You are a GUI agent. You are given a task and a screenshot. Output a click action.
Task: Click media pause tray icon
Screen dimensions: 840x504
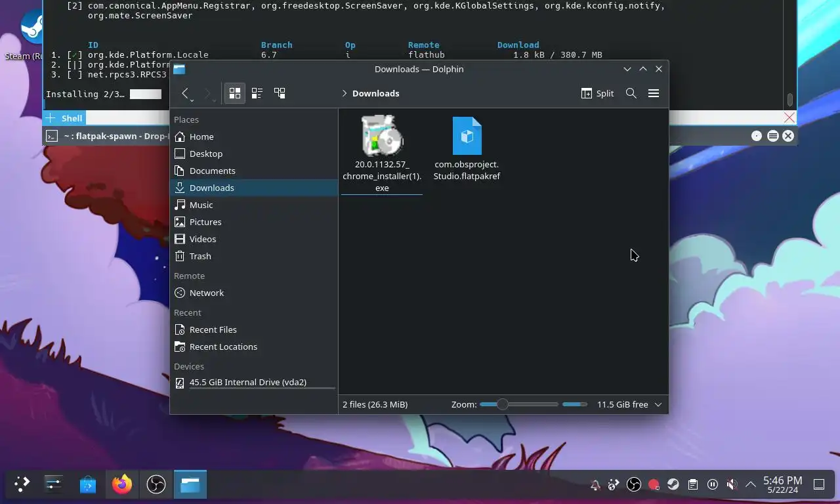[713, 485]
